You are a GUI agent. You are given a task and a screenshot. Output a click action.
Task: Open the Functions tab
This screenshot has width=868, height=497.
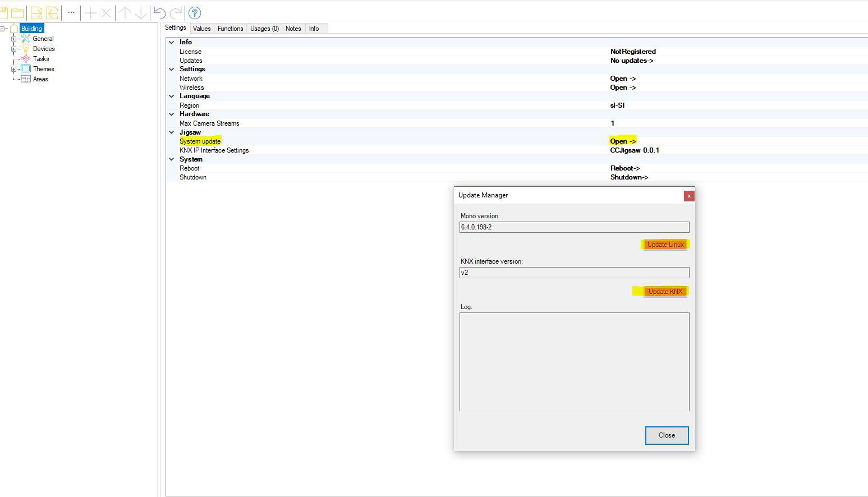click(230, 29)
